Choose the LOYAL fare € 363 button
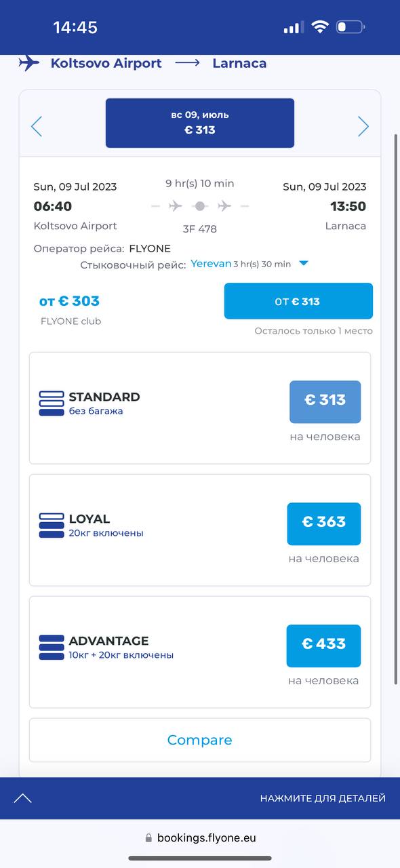 324,524
